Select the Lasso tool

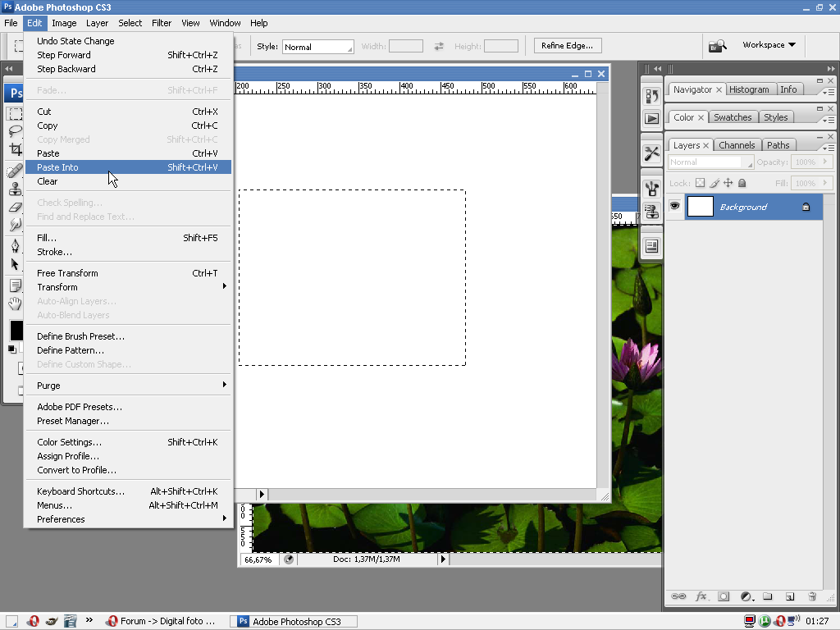(15, 131)
